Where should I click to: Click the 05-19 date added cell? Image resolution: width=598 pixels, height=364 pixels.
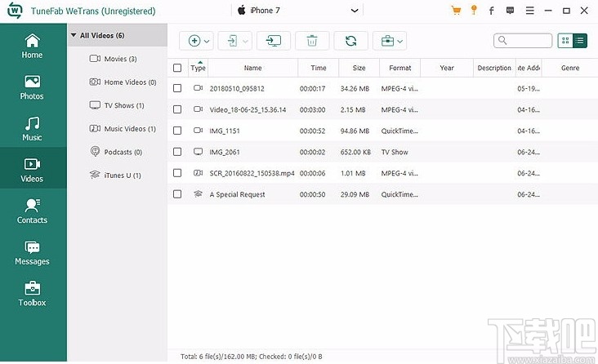(529, 89)
